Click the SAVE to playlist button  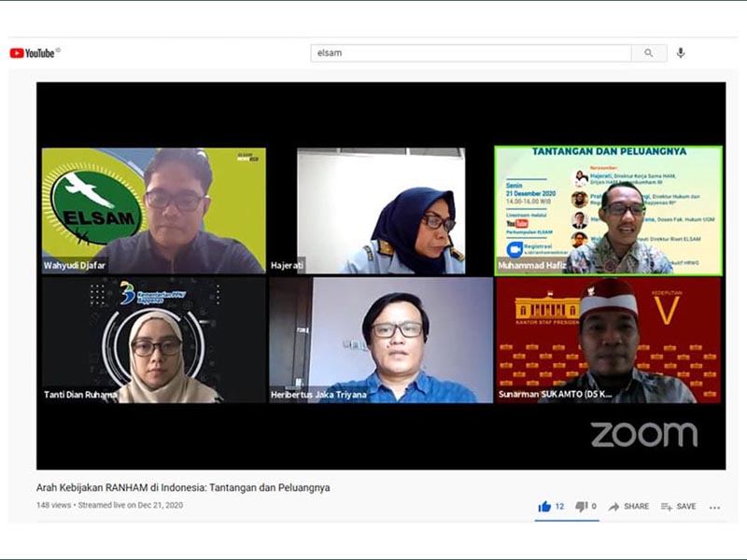(679, 507)
